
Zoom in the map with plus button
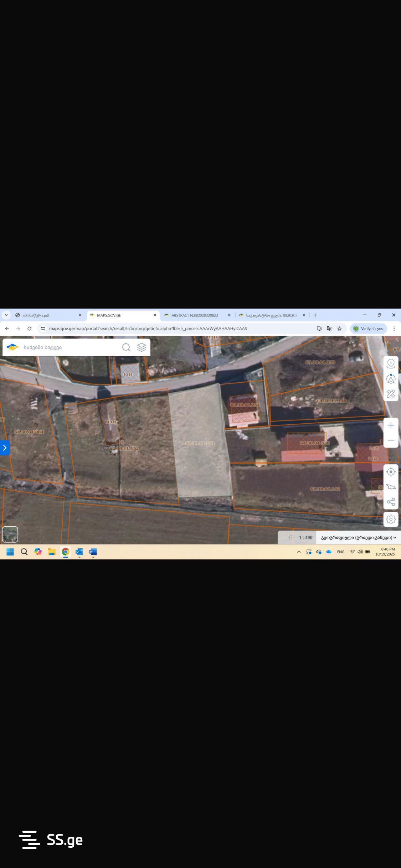click(391, 425)
